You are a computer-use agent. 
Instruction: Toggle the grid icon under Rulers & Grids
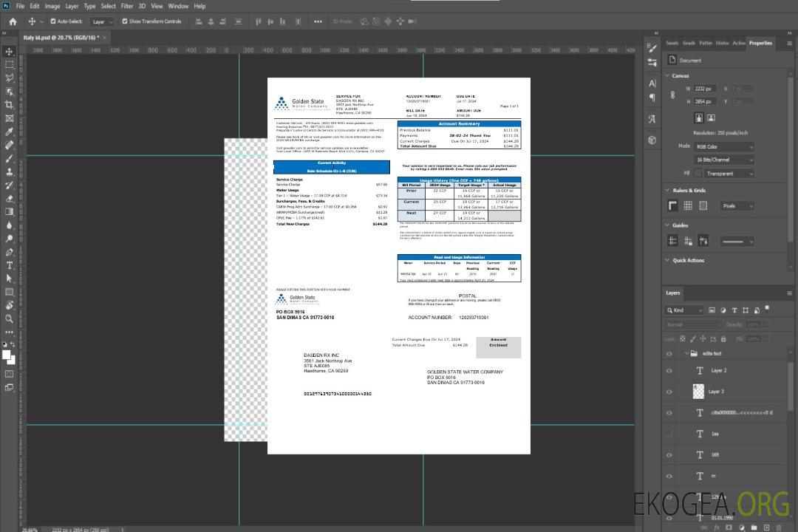click(x=688, y=205)
